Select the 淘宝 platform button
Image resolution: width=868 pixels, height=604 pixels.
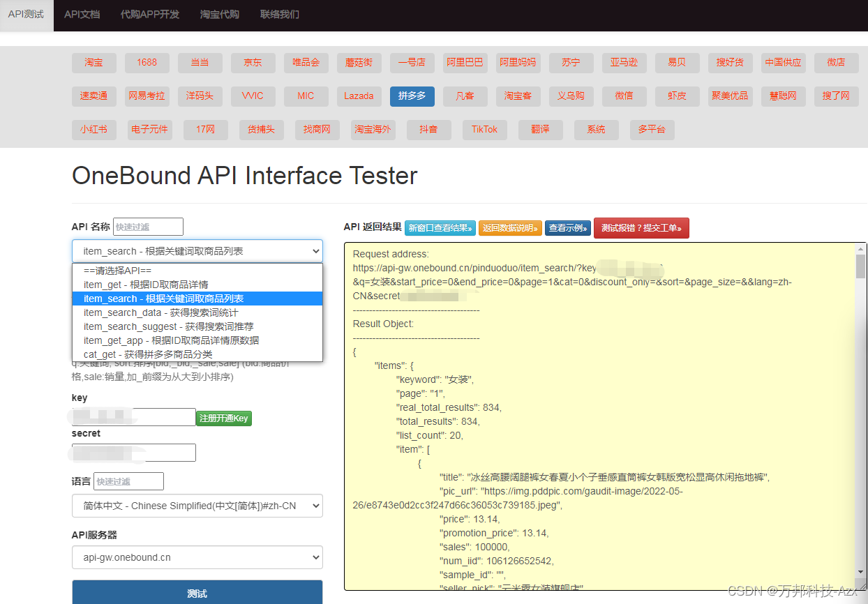coord(94,63)
